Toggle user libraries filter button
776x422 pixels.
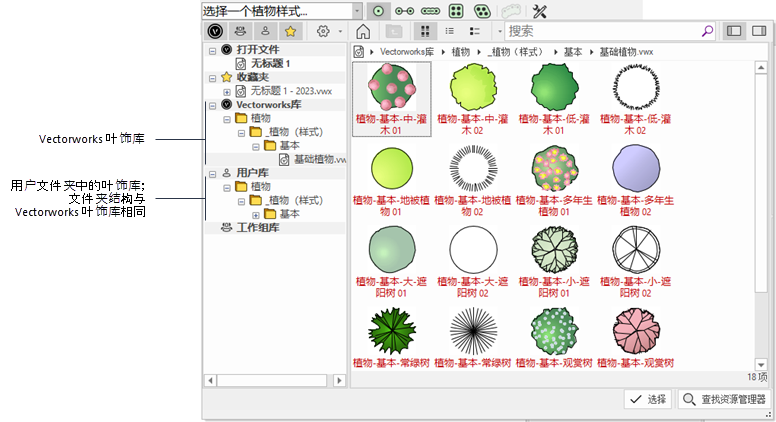[265, 31]
